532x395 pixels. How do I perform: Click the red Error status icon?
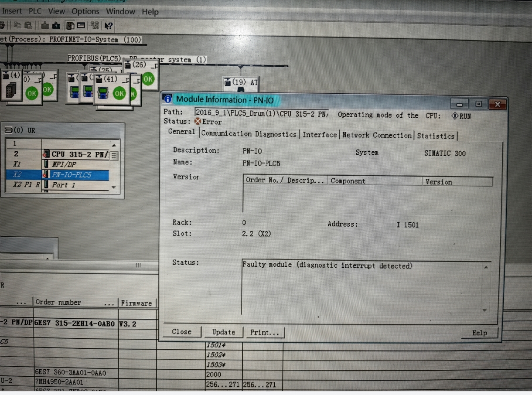click(x=198, y=122)
